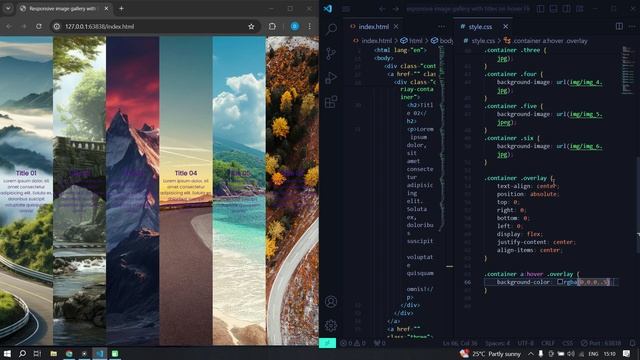This screenshot has height=360, width=640.
Task: Reload the Chrome page
Action: click(x=39, y=27)
